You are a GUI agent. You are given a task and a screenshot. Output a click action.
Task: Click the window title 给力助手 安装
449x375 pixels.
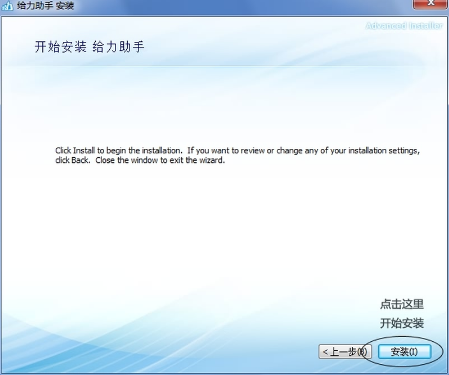[45, 6]
